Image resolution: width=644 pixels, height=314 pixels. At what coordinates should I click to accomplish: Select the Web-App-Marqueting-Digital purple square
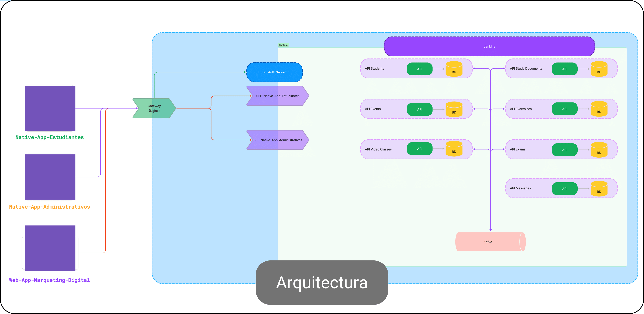[50, 248]
